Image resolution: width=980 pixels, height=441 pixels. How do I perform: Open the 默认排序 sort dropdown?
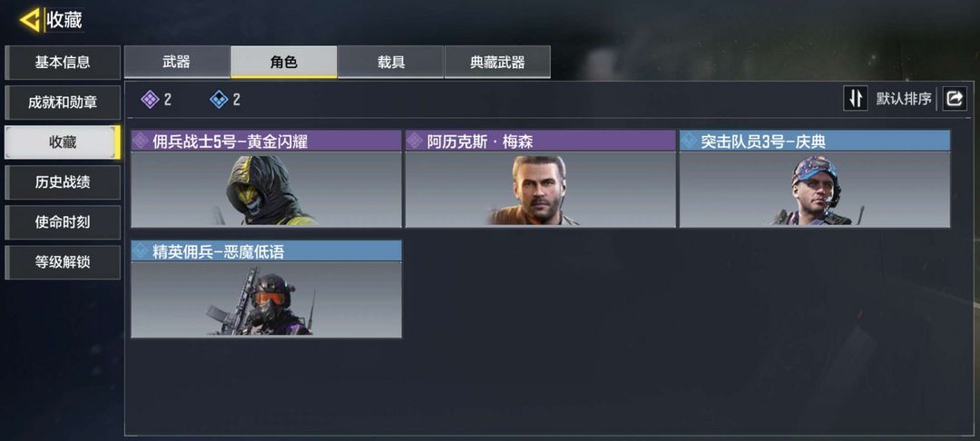coord(904,99)
